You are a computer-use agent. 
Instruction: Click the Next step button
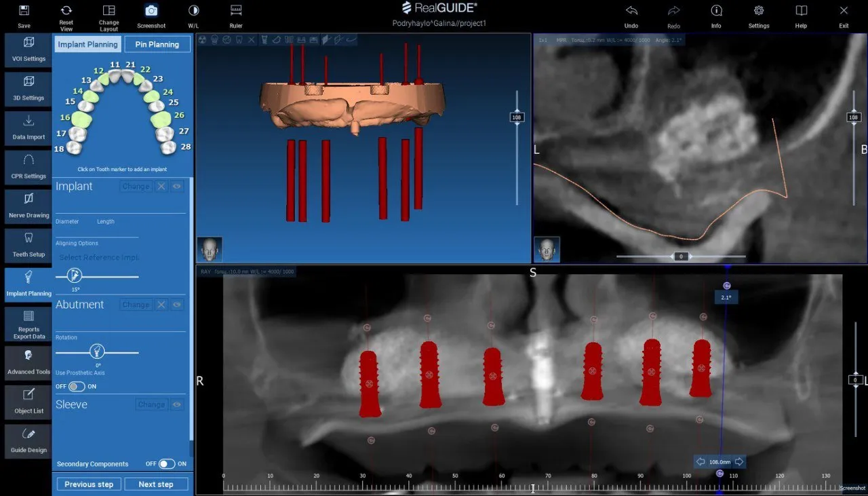[x=156, y=484]
